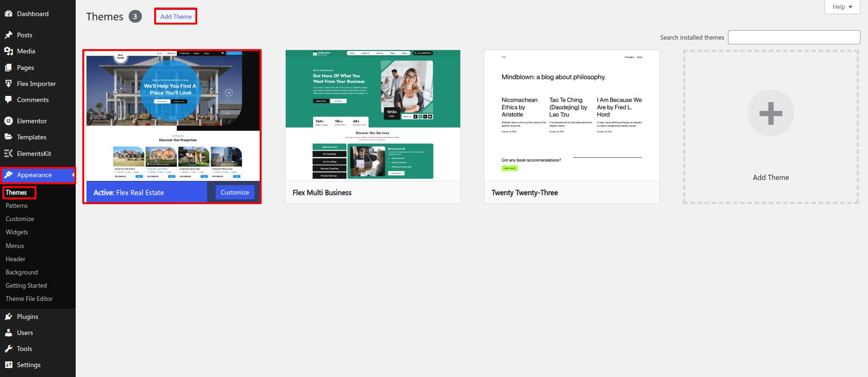
Task: Go to Menus under Appearance
Action: (15, 246)
